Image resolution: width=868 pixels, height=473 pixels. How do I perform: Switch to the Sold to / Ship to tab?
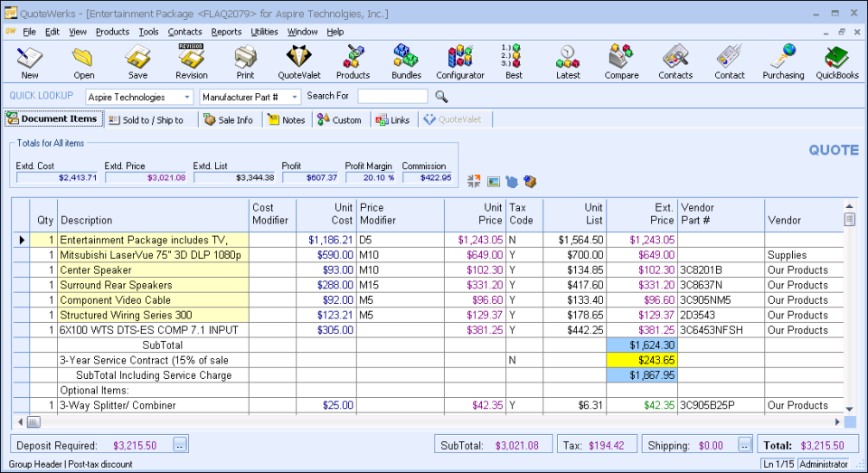pos(146,120)
